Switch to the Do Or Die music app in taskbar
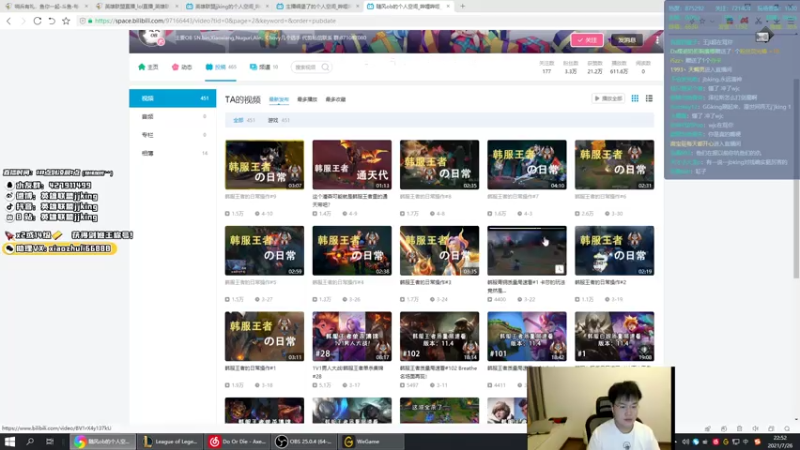800x450 pixels. (237, 441)
